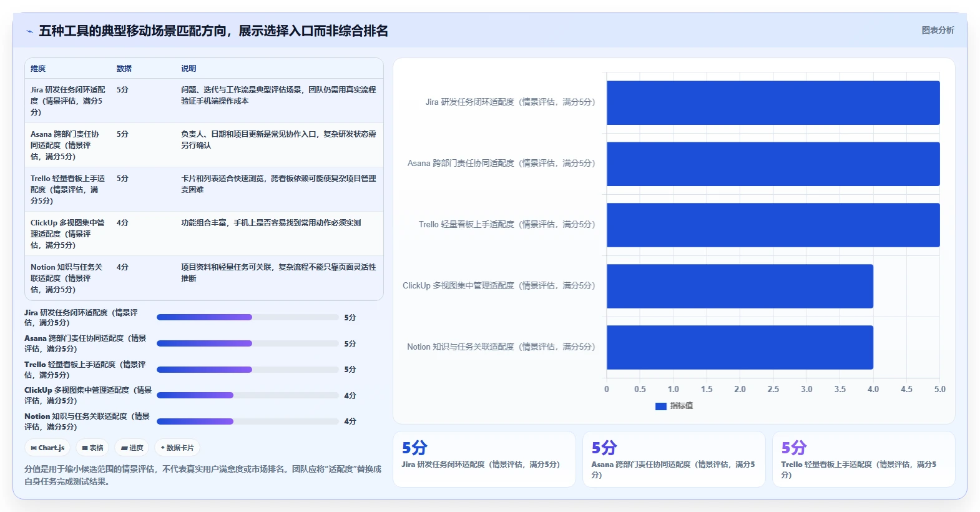
Task: Click the Asana progress bar
Action: 247,343
